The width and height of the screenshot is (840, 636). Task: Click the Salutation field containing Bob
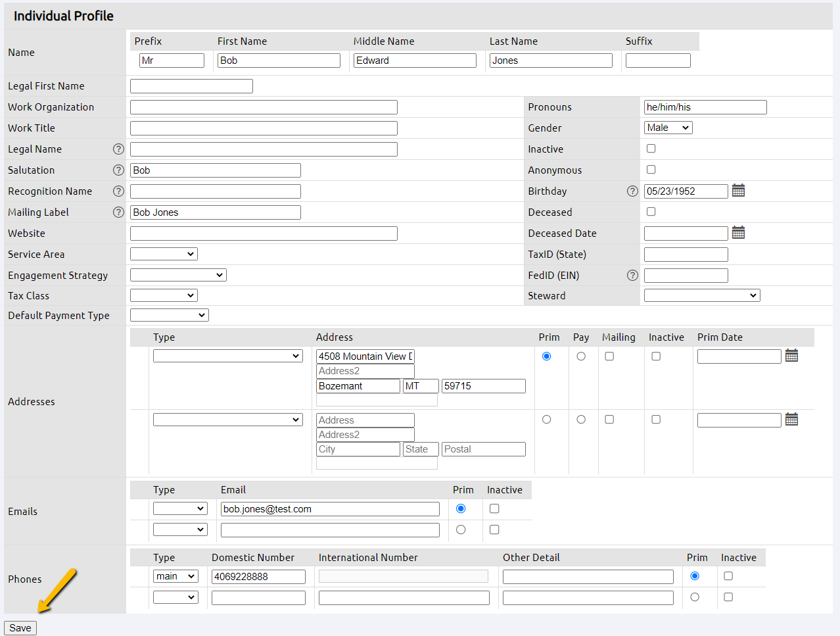coord(216,170)
